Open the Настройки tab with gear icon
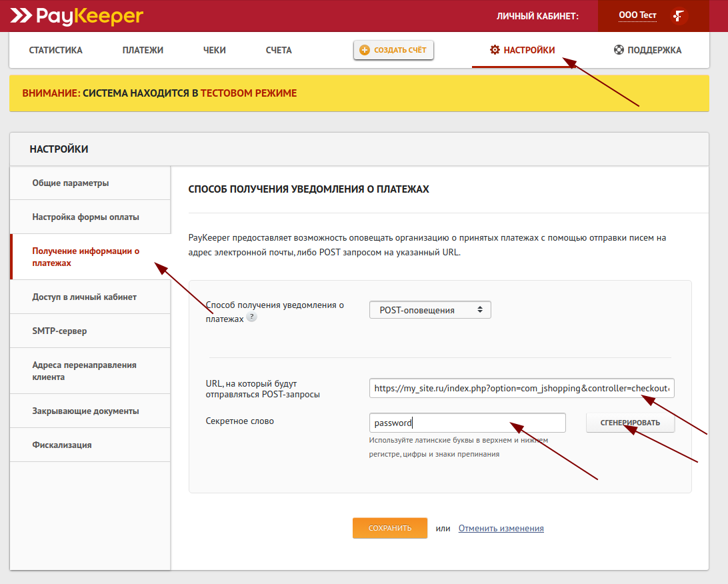Image resolution: width=728 pixels, height=584 pixels. [522, 50]
